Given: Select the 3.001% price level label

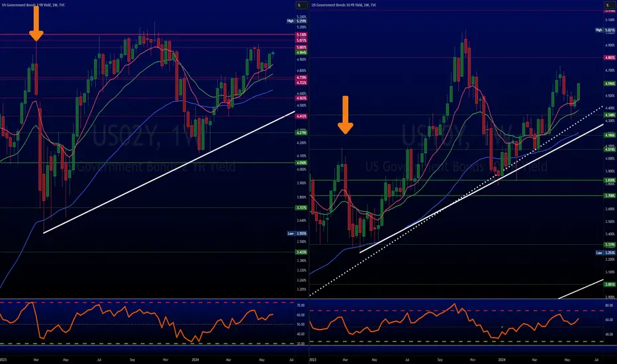Looking at the screenshot, I should pos(610,285).
